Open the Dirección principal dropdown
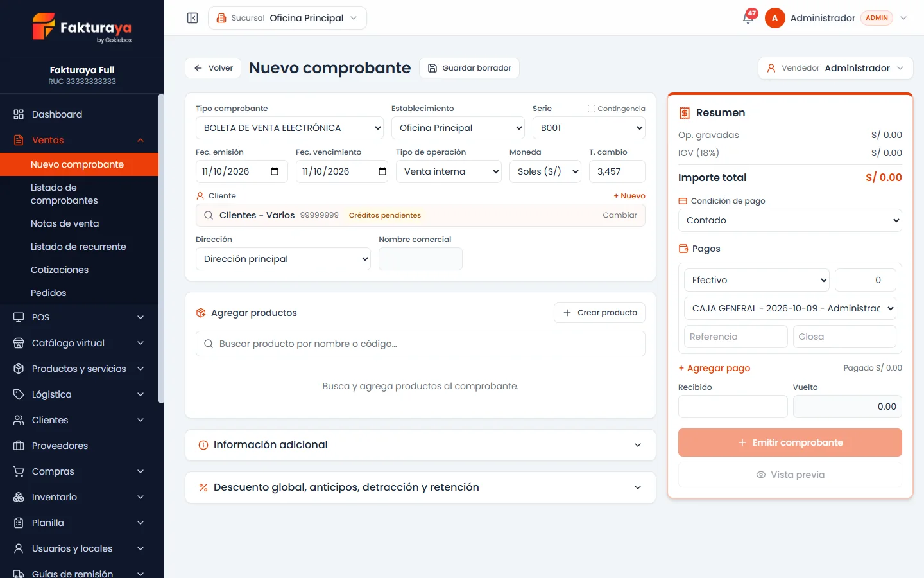Image resolution: width=924 pixels, height=578 pixels. click(x=283, y=259)
